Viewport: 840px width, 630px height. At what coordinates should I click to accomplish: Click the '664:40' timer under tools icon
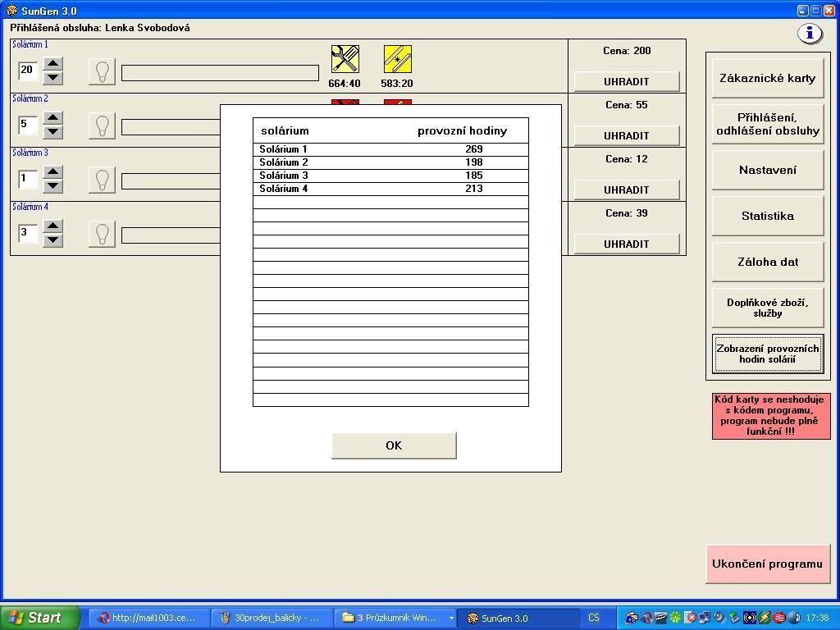click(x=345, y=84)
